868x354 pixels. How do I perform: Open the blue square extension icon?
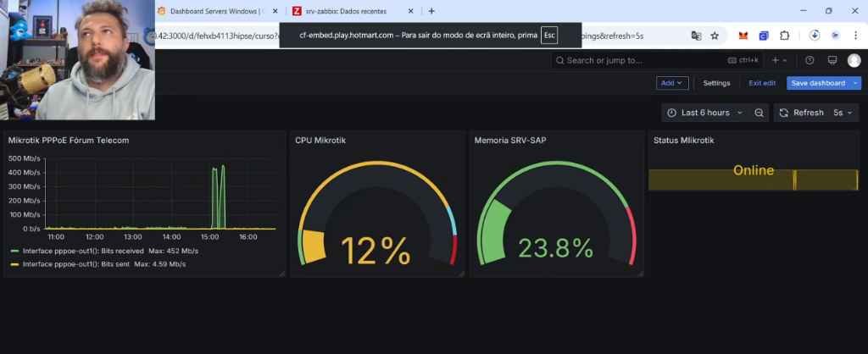764,36
